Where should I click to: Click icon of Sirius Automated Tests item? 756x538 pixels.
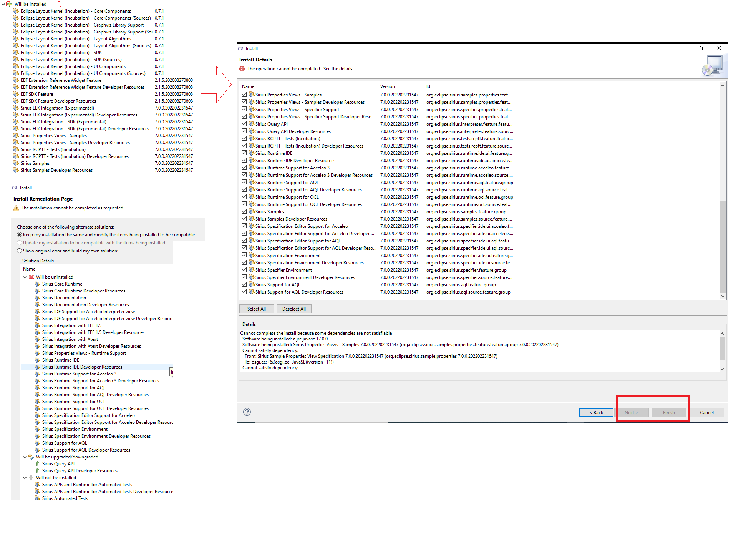point(37,498)
